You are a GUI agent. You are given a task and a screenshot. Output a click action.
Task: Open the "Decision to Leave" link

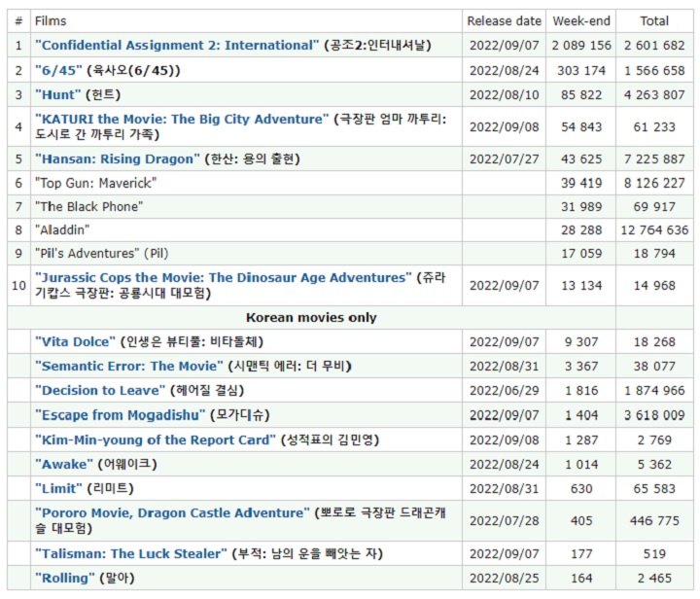[100, 391]
